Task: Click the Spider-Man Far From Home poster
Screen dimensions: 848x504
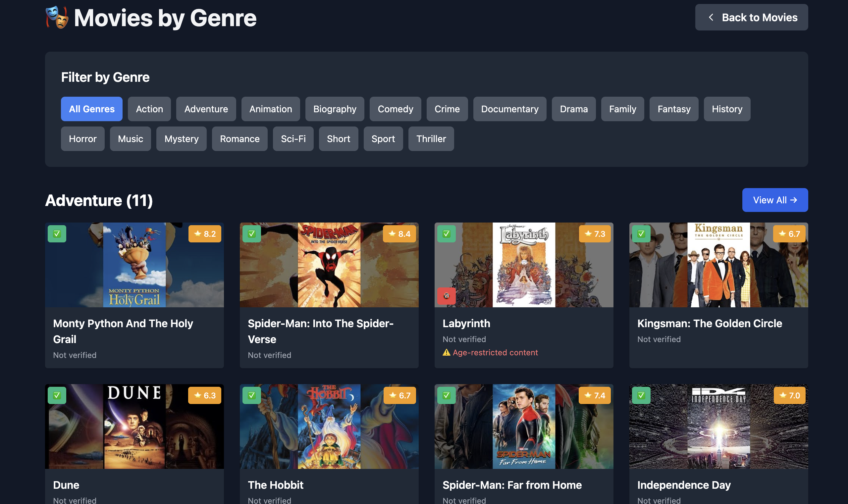Action: [524, 427]
